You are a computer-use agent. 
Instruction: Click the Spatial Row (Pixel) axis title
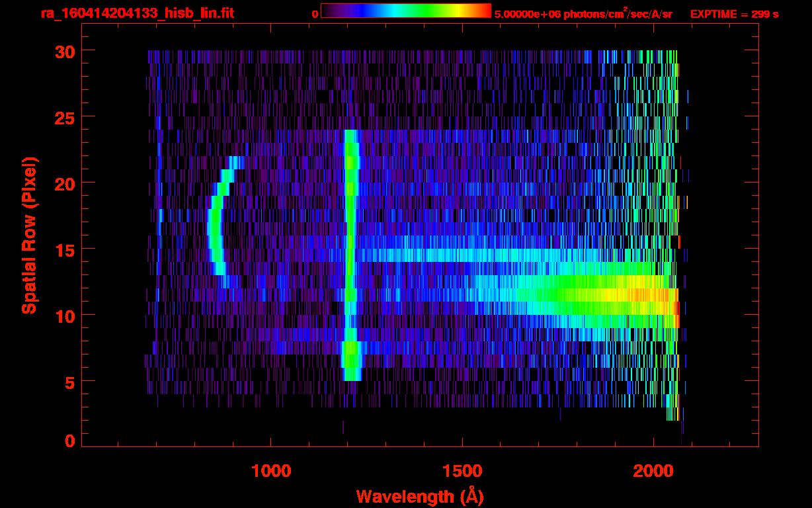click(28, 235)
